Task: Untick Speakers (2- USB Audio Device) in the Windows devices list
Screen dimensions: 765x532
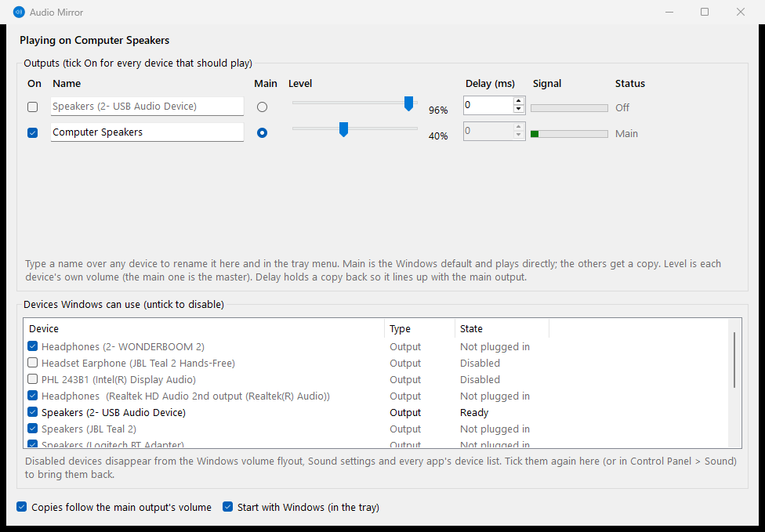Action: (x=33, y=412)
